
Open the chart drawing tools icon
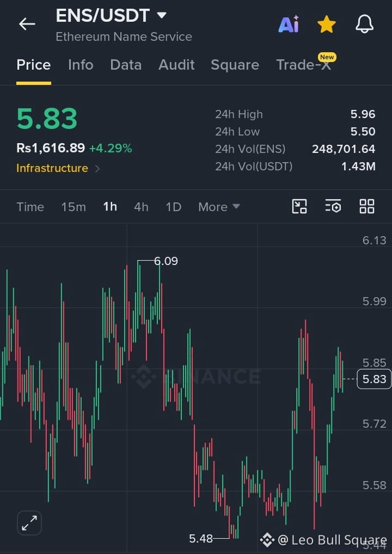coord(299,206)
